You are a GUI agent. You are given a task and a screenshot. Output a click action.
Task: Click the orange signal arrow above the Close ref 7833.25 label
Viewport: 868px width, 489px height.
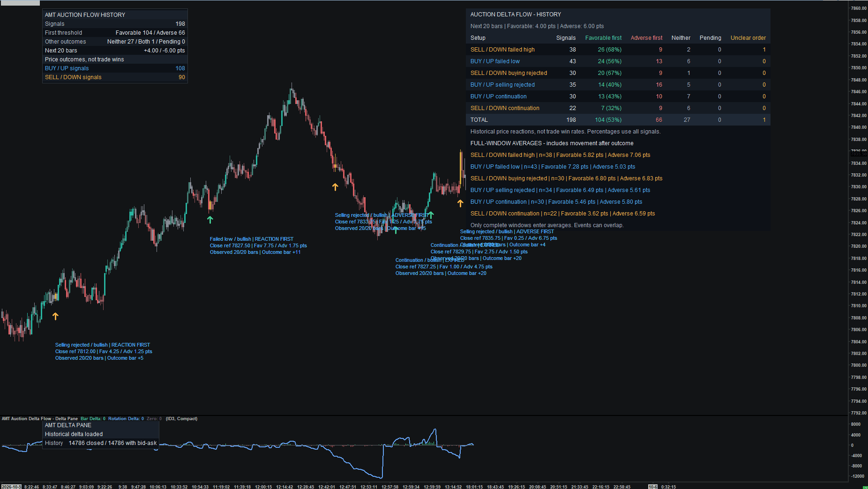[x=335, y=187]
